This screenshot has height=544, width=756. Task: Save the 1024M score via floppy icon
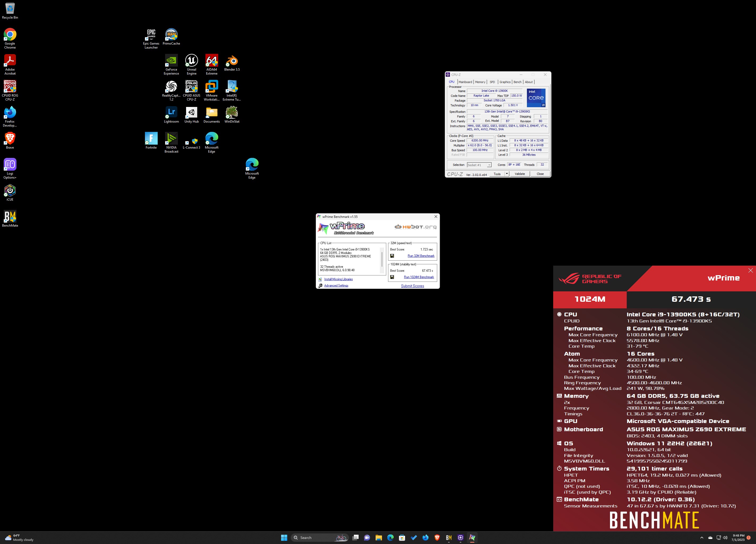coord(392,277)
